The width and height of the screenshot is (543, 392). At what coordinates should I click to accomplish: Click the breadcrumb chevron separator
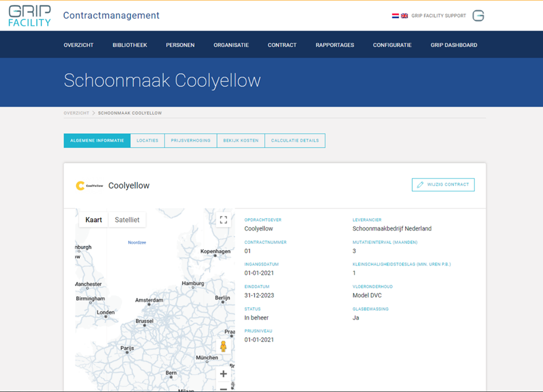(x=94, y=113)
